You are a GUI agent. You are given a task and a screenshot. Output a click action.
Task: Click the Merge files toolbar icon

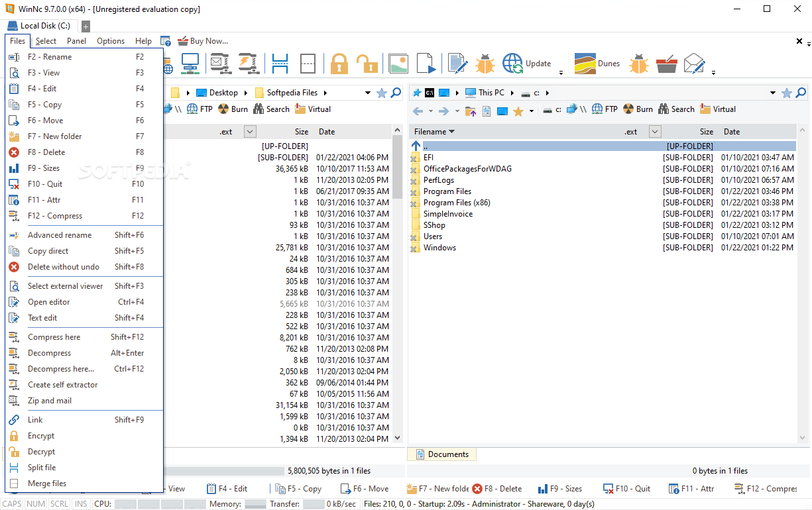click(x=308, y=64)
